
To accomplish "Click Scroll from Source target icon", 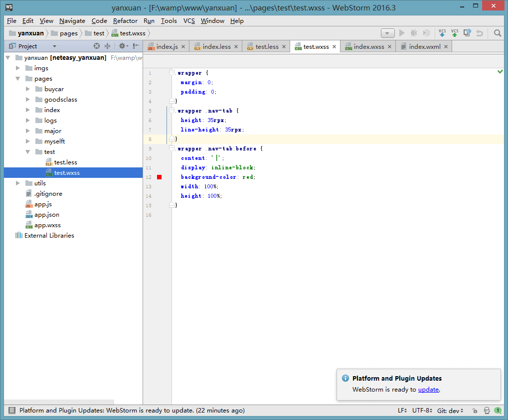I will coord(97,46).
